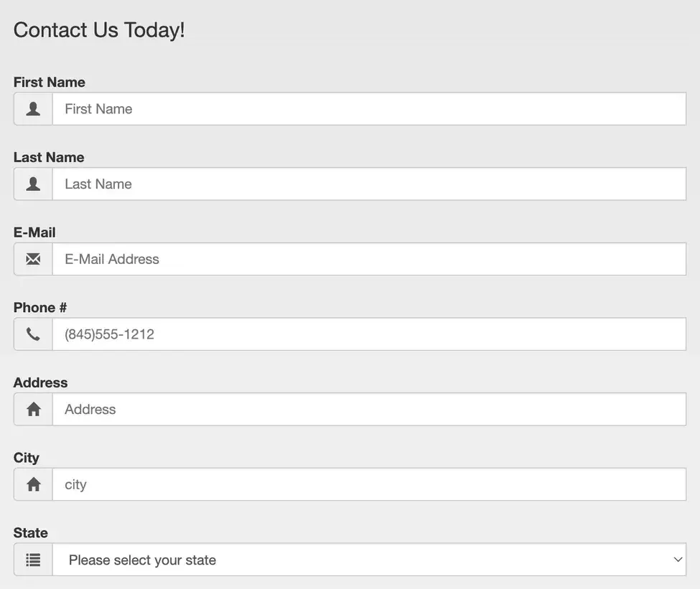
Task: Click the phone number field showing (845)555-1212
Action: coord(369,334)
